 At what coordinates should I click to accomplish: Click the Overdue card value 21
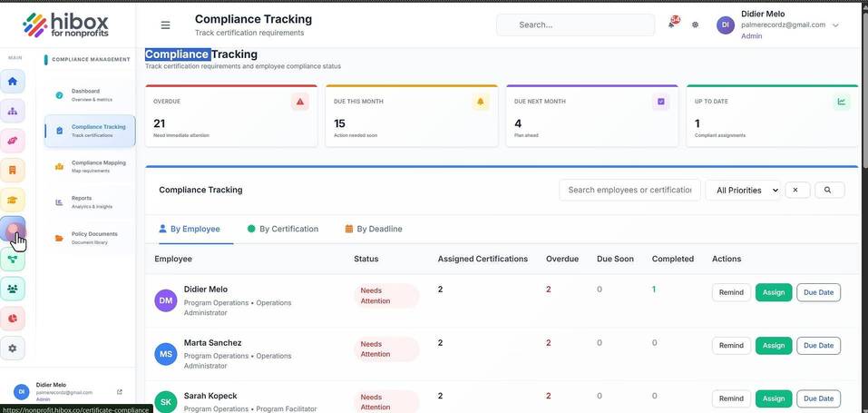[x=160, y=123]
